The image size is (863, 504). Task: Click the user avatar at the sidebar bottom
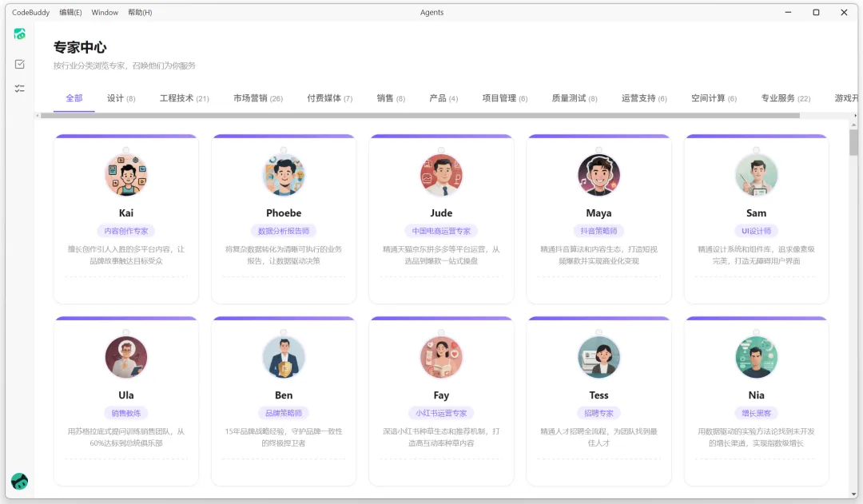[x=19, y=481]
